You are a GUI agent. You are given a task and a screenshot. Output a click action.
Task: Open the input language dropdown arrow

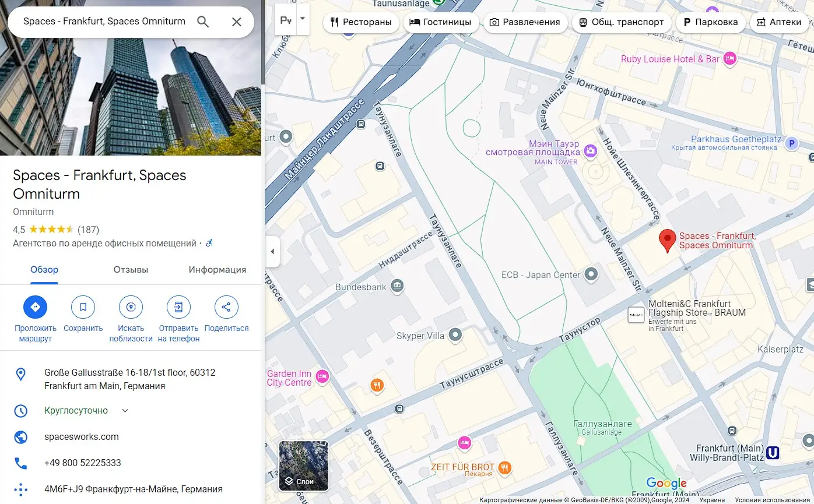[302, 19]
